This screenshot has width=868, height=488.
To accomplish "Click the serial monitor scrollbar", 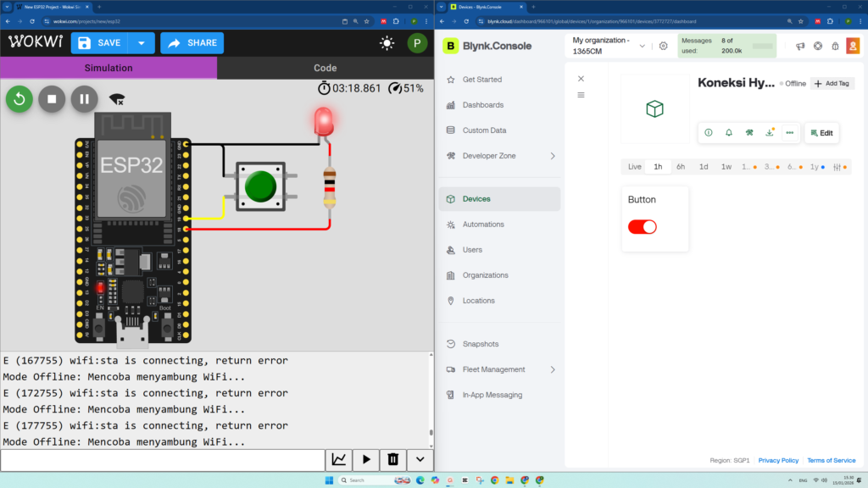I will point(431,433).
